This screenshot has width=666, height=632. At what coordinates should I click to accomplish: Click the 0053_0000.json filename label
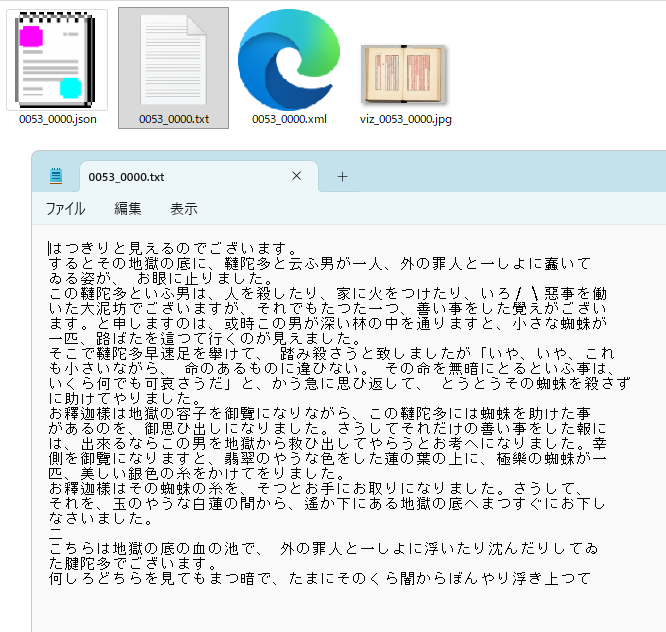[x=58, y=119]
